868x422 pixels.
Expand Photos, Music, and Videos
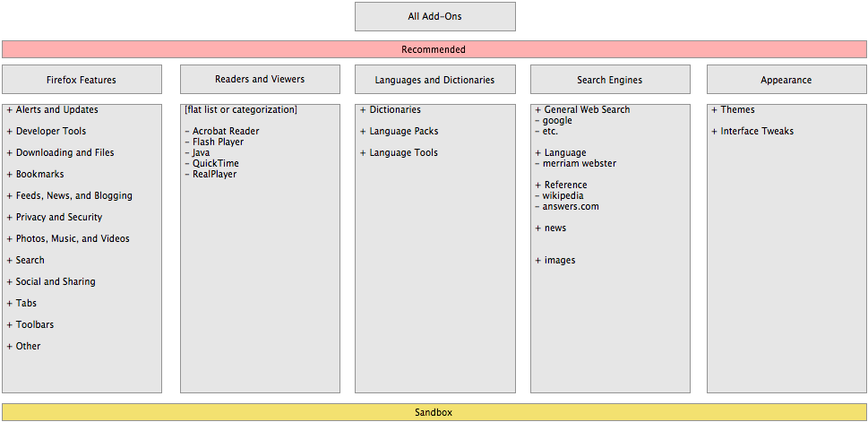[72, 238]
